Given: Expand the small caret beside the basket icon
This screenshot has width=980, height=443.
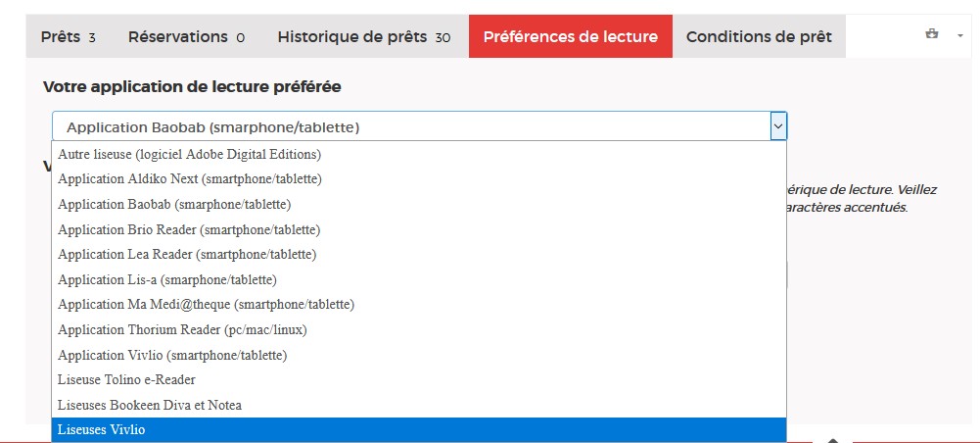Looking at the screenshot, I should pyautogui.click(x=960, y=35).
